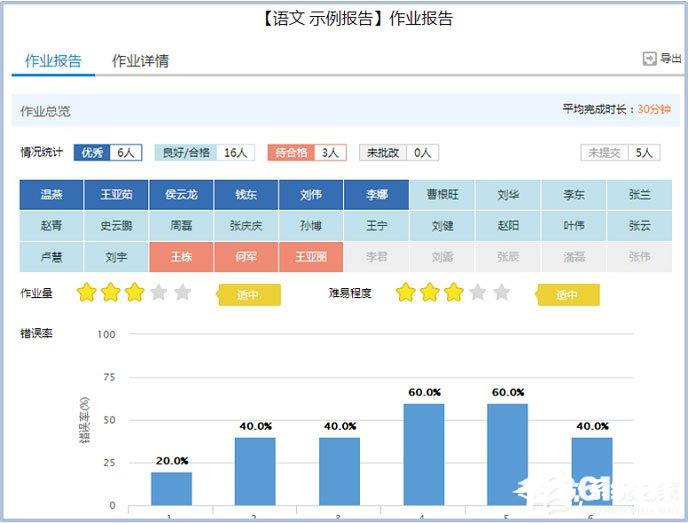This screenshot has height=523, width=688.
Task: Choose student 孙博
Action: click(x=311, y=226)
